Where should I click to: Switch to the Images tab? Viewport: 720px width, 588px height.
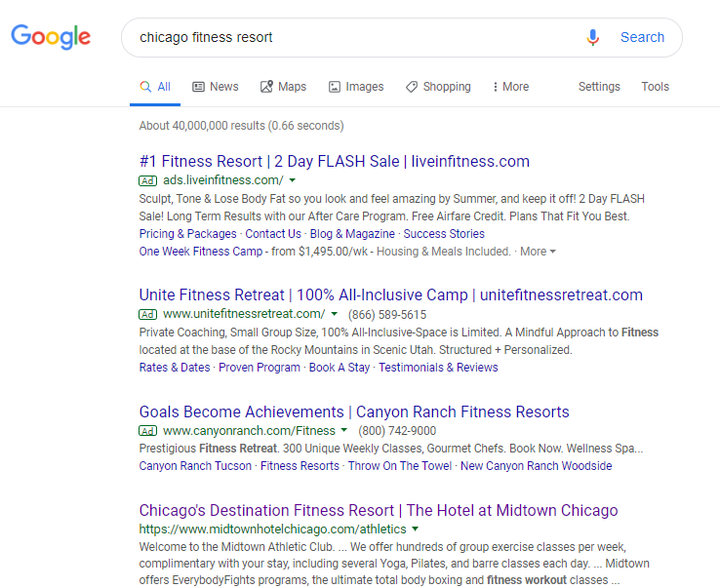356,86
